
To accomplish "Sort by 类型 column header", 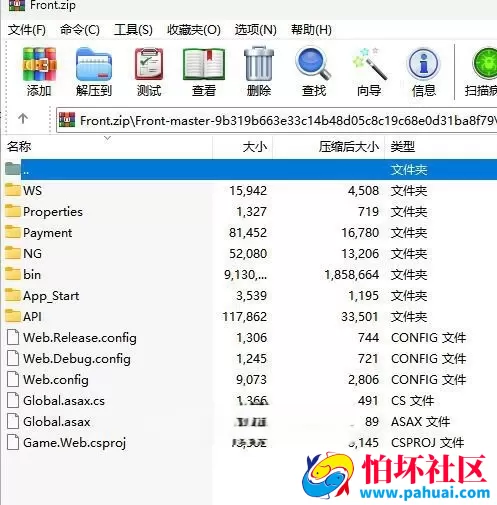I will (x=441, y=147).
